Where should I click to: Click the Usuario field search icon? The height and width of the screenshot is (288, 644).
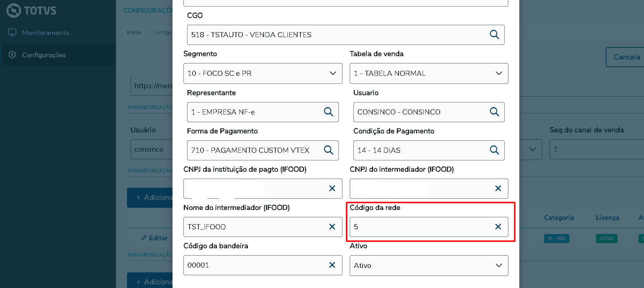click(494, 112)
